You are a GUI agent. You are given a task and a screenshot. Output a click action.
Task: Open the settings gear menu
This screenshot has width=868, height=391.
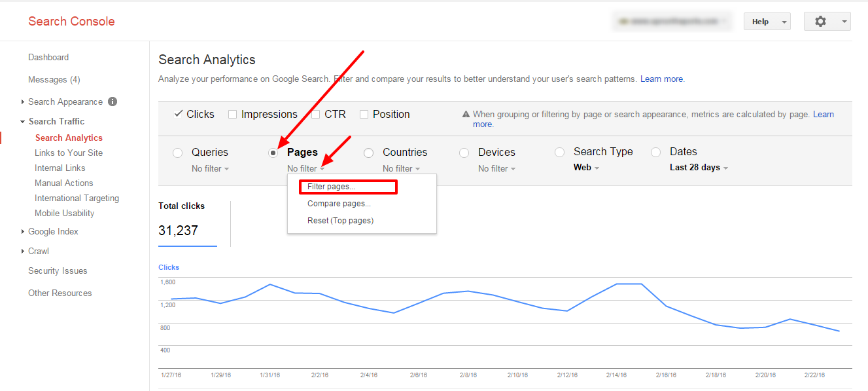(x=827, y=21)
